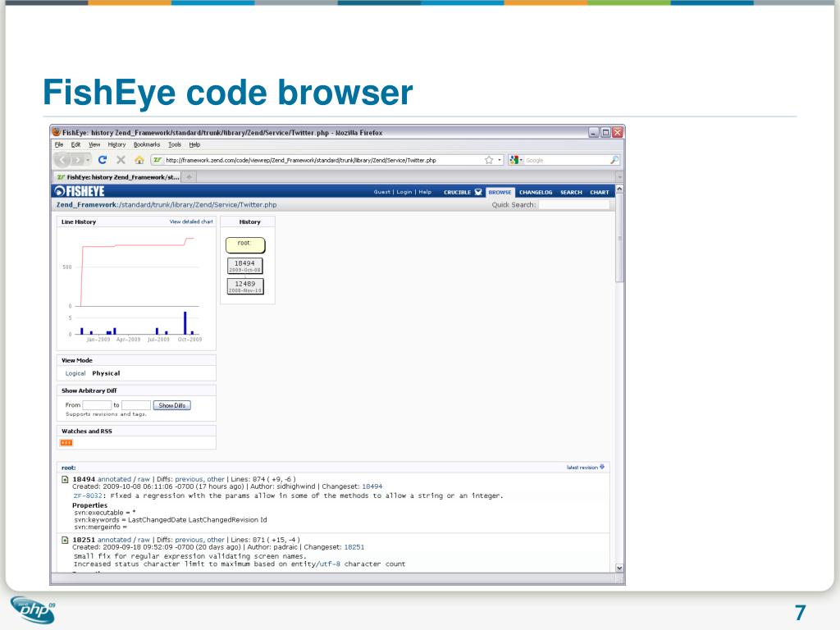Click the stop loading X icon
The height and width of the screenshot is (630, 840).
pyautogui.click(x=121, y=160)
